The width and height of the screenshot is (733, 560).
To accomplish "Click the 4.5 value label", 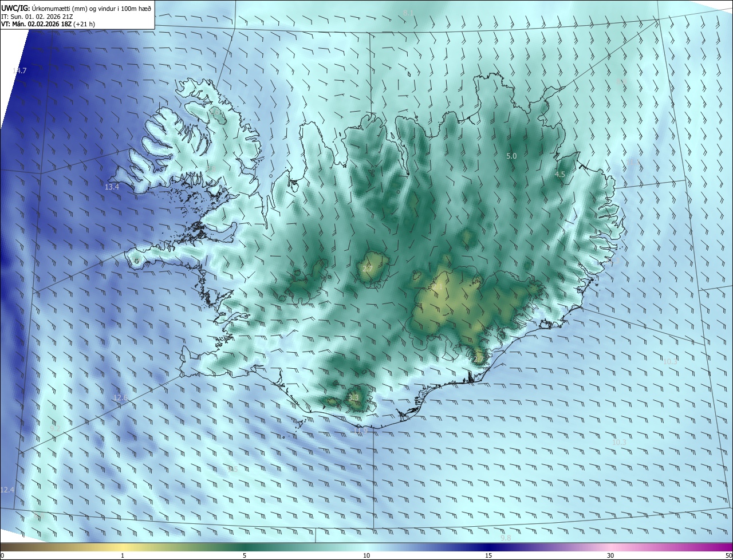I will [560, 175].
